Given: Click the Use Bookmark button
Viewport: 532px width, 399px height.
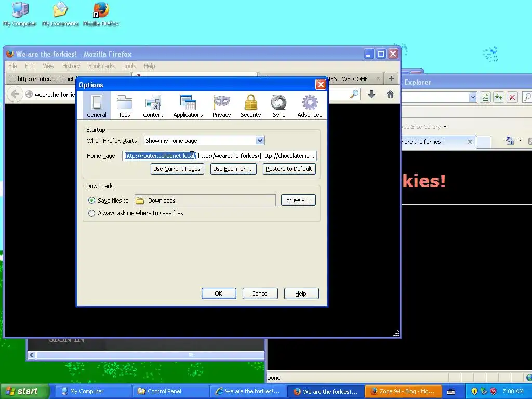Looking at the screenshot, I should [x=233, y=169].
